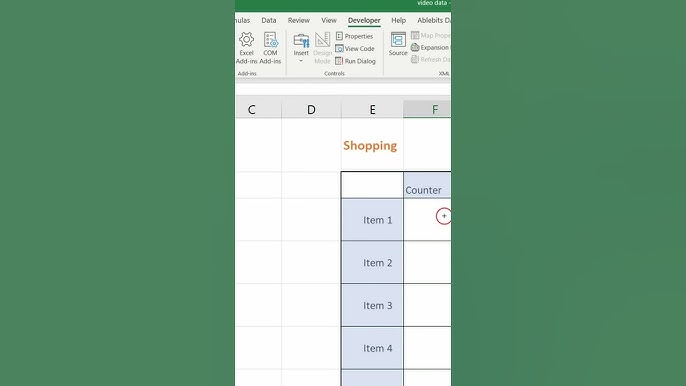Click Refresh Data in XML group
Image resolution: width=686 pixels, height=386 pixels.
430,60
